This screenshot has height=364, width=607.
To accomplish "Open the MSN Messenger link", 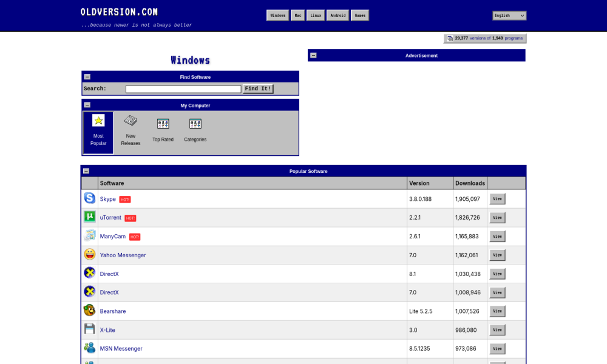I will coord(121,349).
